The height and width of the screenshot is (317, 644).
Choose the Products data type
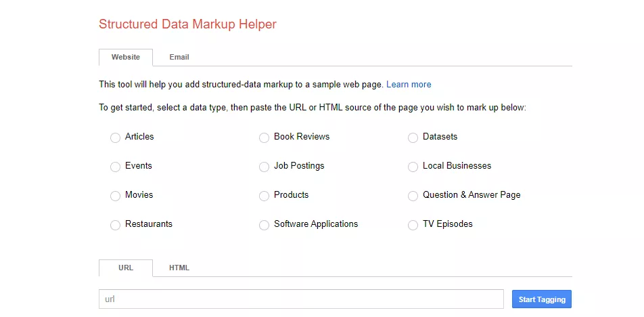[264, 196]
